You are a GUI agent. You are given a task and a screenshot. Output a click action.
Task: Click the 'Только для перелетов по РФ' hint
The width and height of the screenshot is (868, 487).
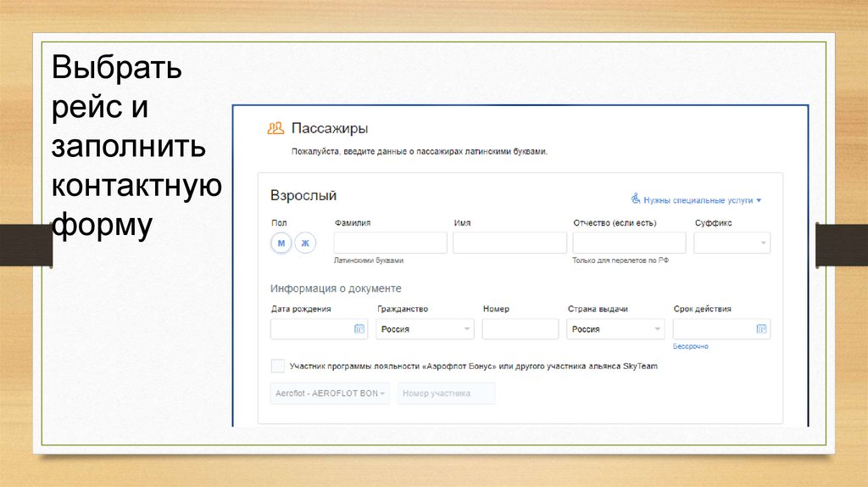tap(620, 260)
